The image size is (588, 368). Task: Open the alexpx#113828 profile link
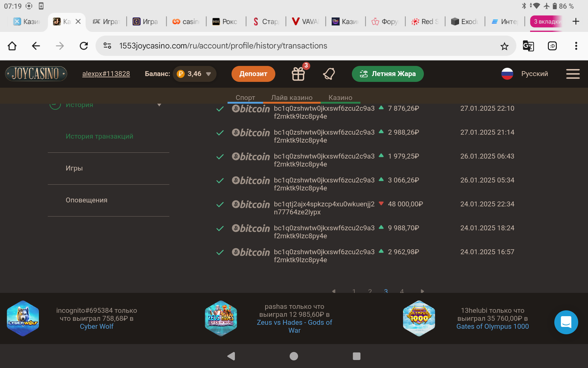[x=106, y=74]
